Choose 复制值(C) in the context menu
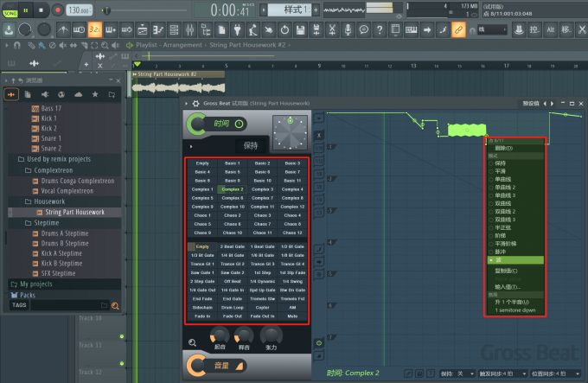The image size is (588, 383). [x=515, y=271]
